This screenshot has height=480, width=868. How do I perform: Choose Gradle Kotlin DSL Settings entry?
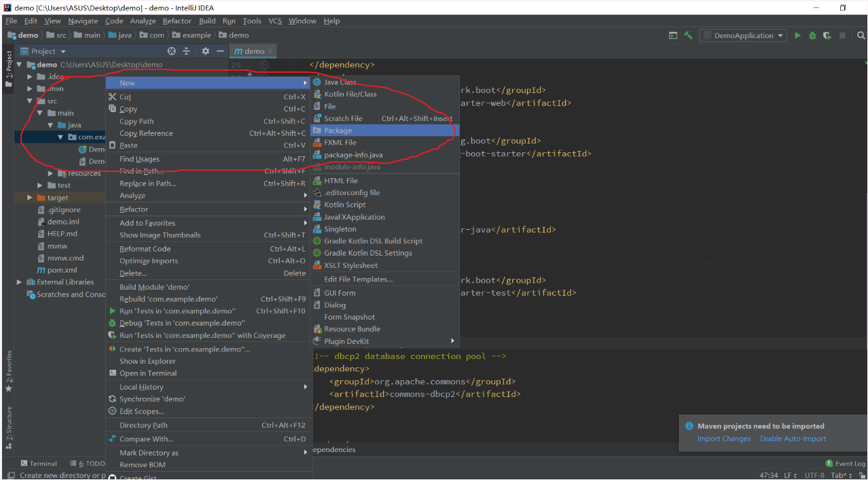(384, 253)
